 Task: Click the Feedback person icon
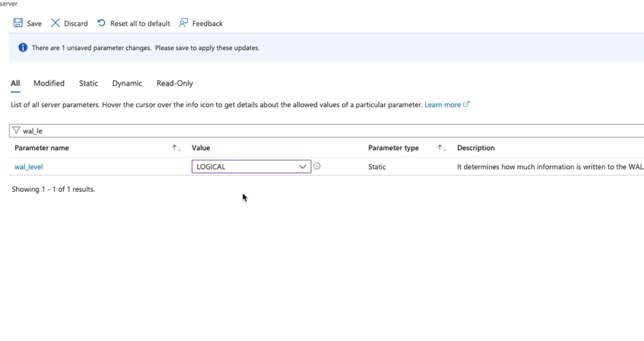coord(184,23)
